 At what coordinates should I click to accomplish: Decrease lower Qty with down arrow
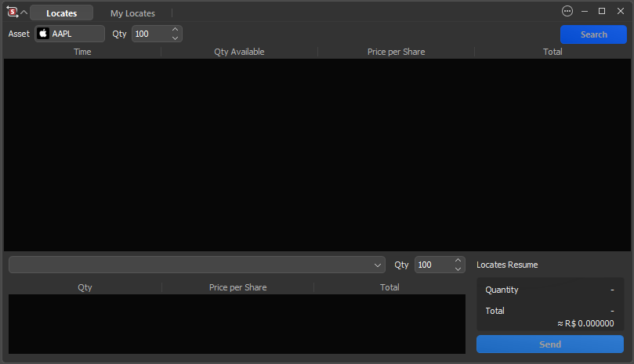click(458, 269)
